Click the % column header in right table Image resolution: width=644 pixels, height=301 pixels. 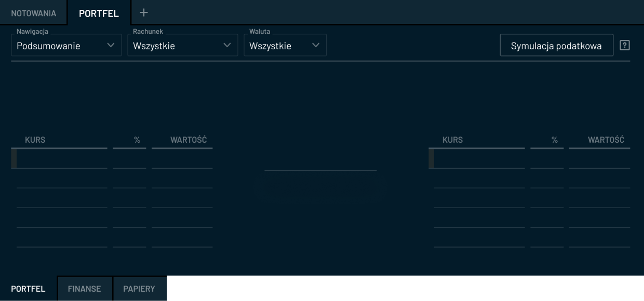555,140
